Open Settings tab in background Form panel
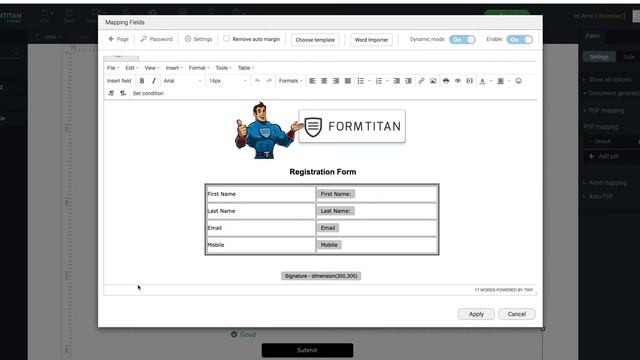The height and width of the screenshot is (360, 640). (x=599, y=57)
